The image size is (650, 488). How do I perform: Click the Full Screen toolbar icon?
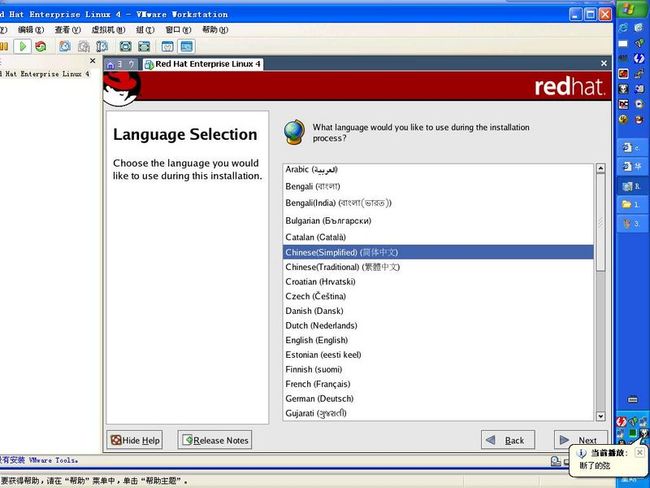(126, 46)
